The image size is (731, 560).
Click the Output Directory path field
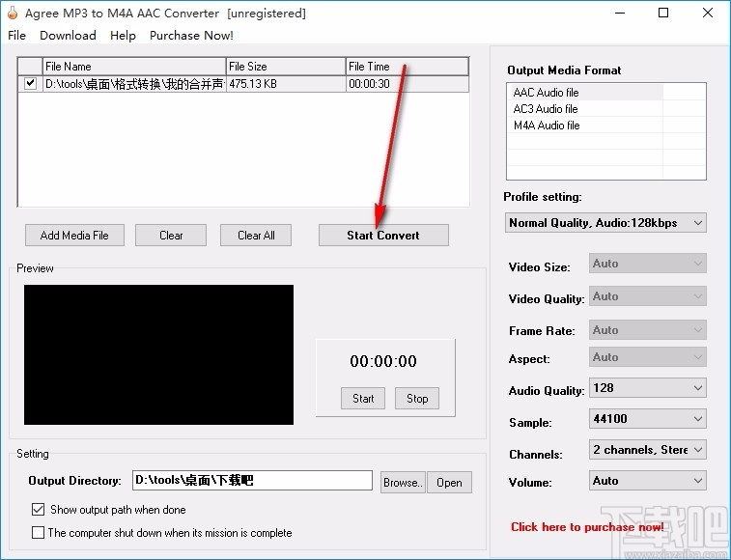coord(252,480)
